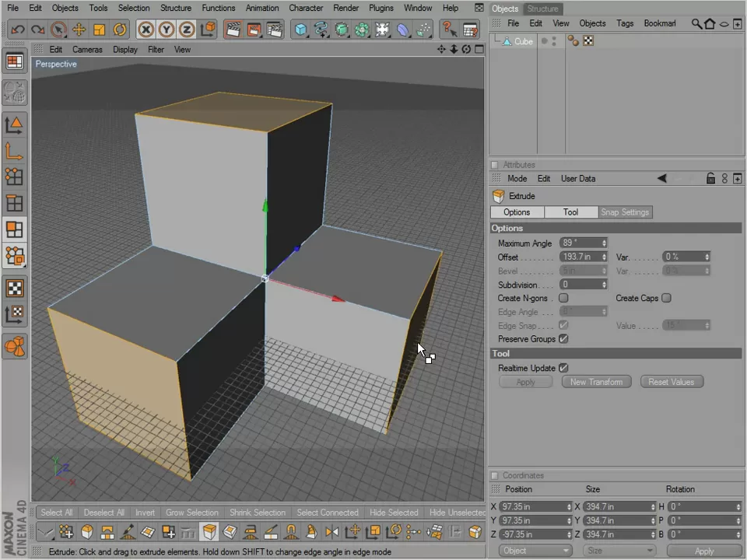The height and width of the screenshot is (560, 747).
Task: Click the Reset Values button
Action: [672, 382]
